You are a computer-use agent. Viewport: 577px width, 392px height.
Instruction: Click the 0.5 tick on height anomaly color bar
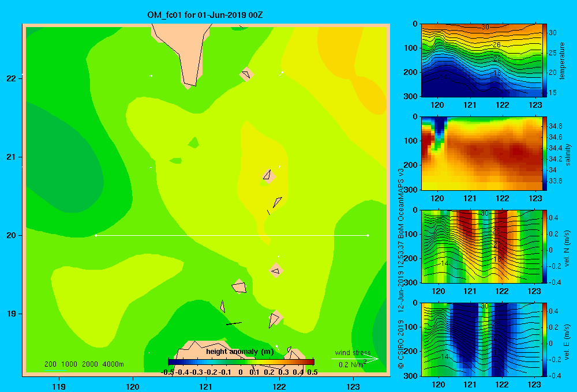click(x=312, y=372)
